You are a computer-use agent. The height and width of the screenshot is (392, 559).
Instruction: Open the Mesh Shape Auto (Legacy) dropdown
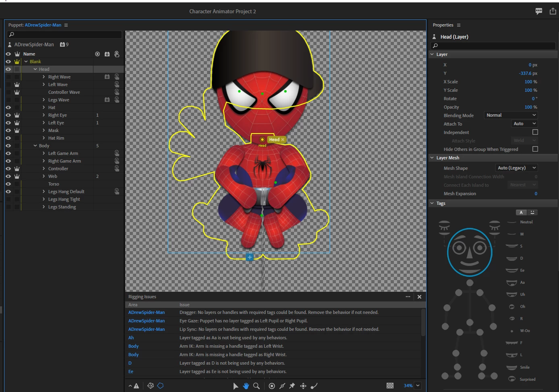tap(516, 168)
